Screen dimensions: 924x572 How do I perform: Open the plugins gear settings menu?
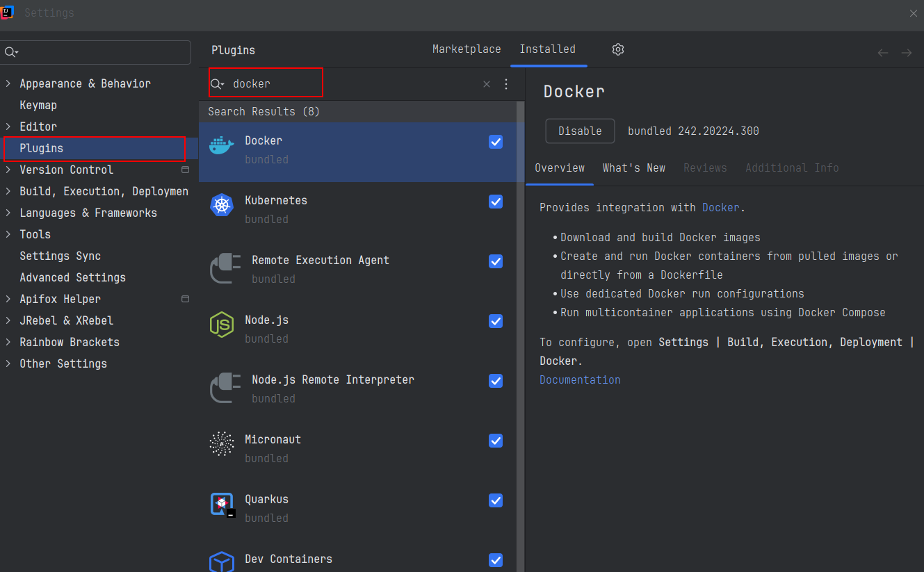pyautogui.click(x=618, y=49)
